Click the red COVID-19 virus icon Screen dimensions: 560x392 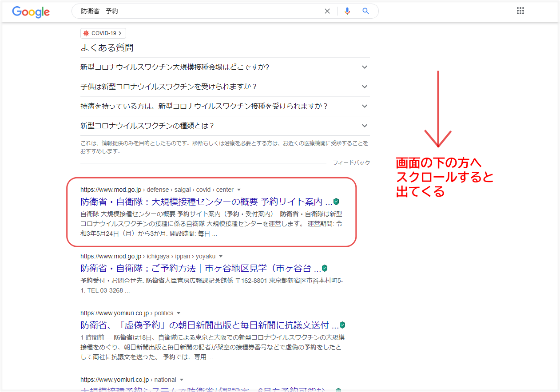pyautogui.click(x=86, y=33)
